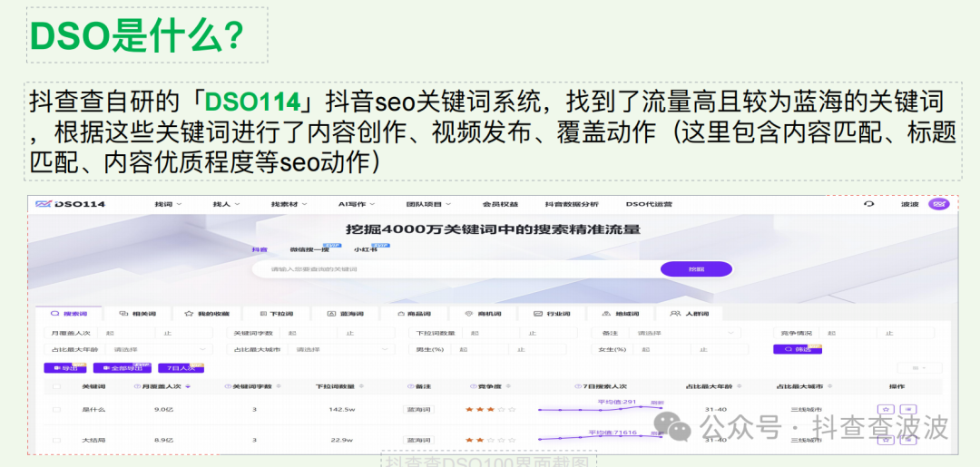Open DSO代运营 in top navigation

(x=649, y=204)
